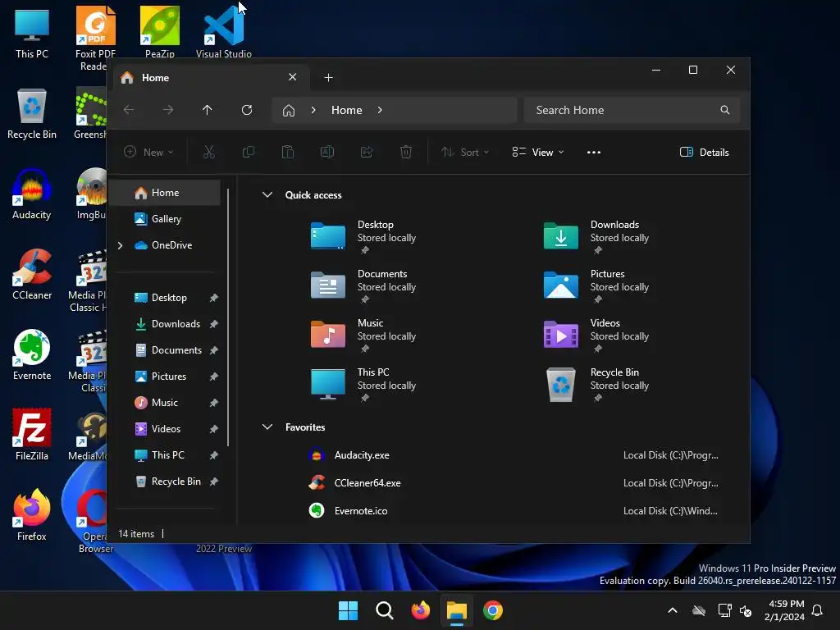Unpin This PC using its sidebar pin icon
840x630 pixels.
click(x=214, y=455)
